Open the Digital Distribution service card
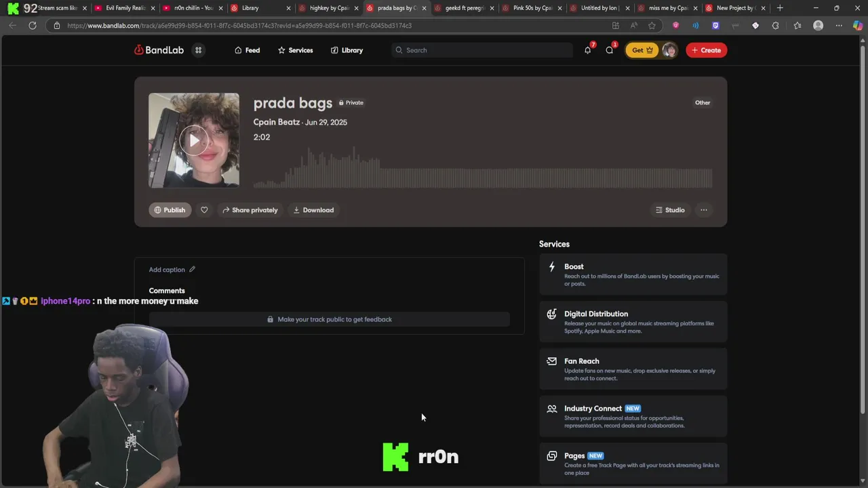This screenshot has width=868, height=488. pyautogui.click(x=633, y=322)
